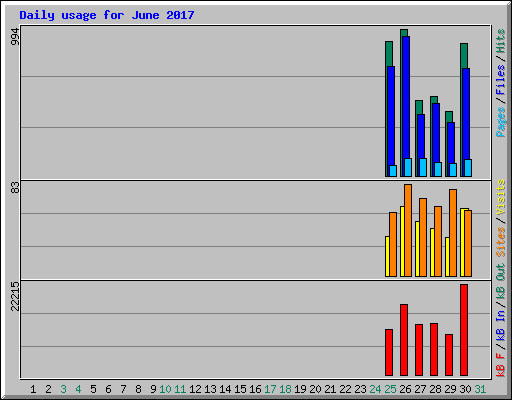The width and height of the screenshot is (512, 400).
Task: Click the red kB bar for day 29
Action: point(449,355)
